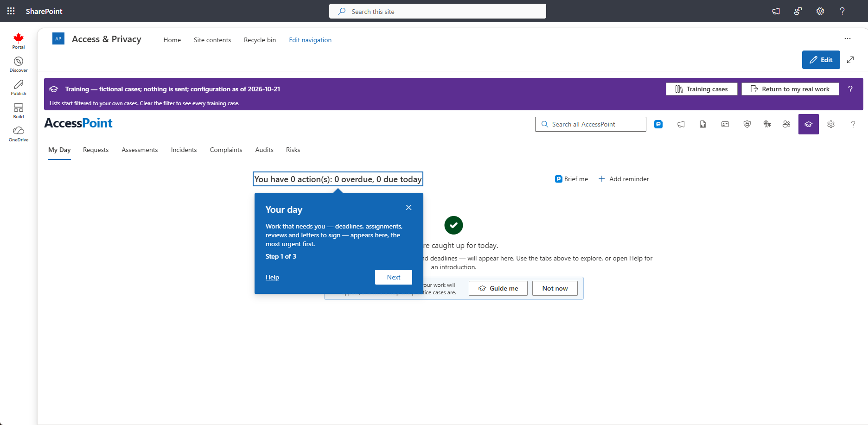Click Next in the Your day tour
The image size is (868, 425).
click(x=394, y=277)
